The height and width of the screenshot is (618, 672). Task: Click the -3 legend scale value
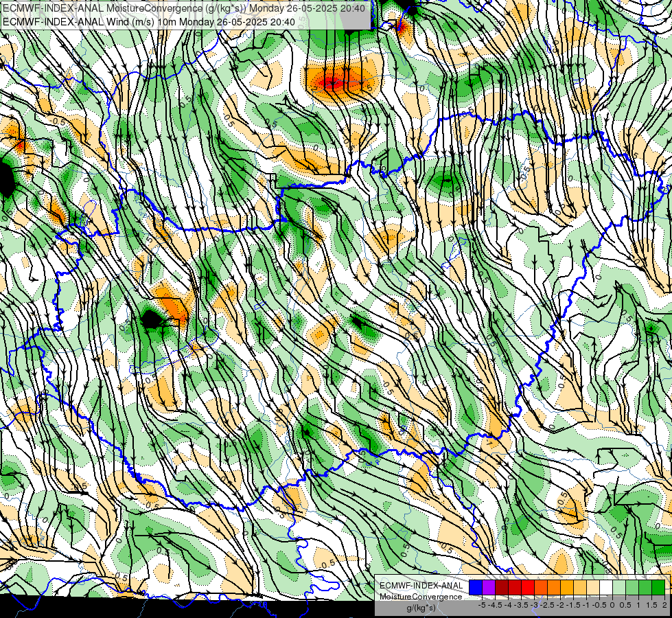click(x=534, y=605)
